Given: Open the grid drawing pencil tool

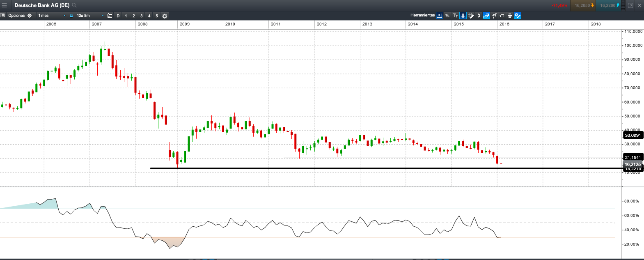Looking at the screenshot, I should point(471,16).
